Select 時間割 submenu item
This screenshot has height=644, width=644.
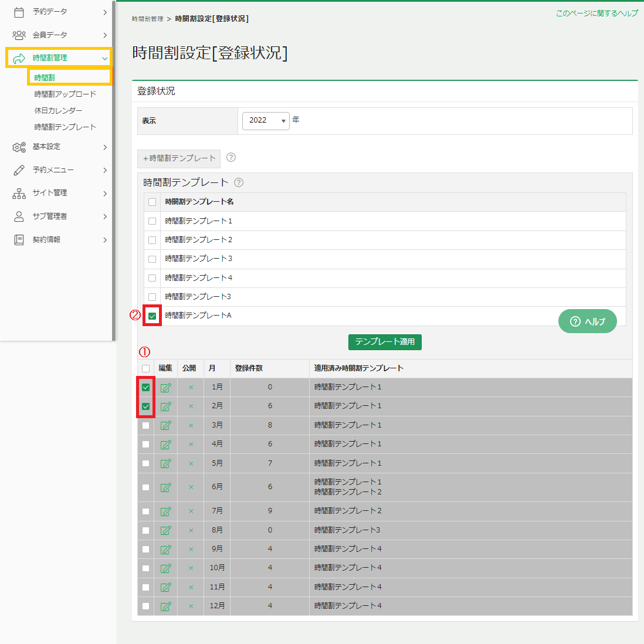tap(45, 77)
